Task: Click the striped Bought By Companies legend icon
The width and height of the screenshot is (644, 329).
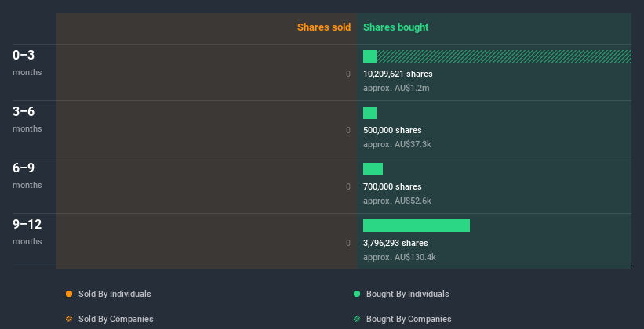Action: point(357,319)
